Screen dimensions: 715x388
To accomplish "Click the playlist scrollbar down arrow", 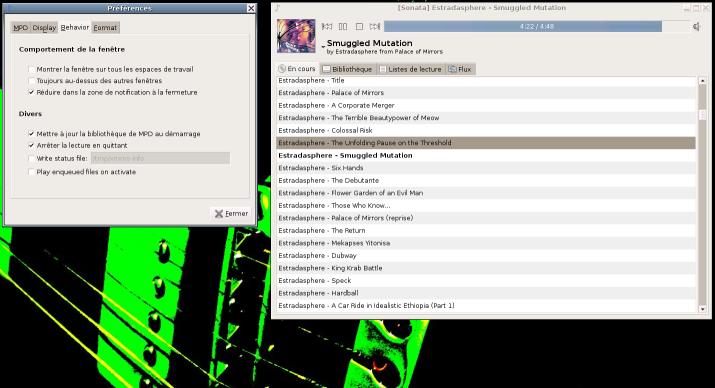I will [703, 309].
